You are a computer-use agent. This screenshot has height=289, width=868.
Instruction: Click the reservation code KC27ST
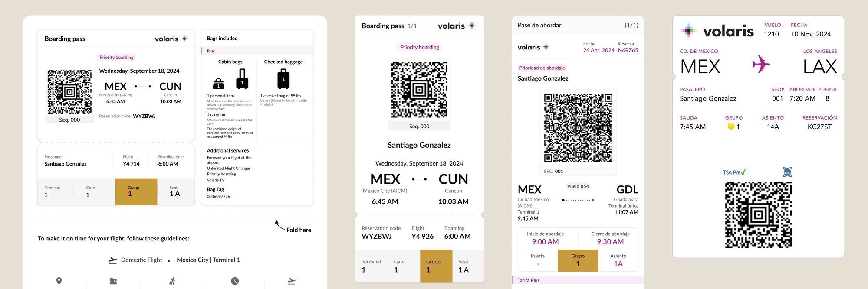point(819,127)
